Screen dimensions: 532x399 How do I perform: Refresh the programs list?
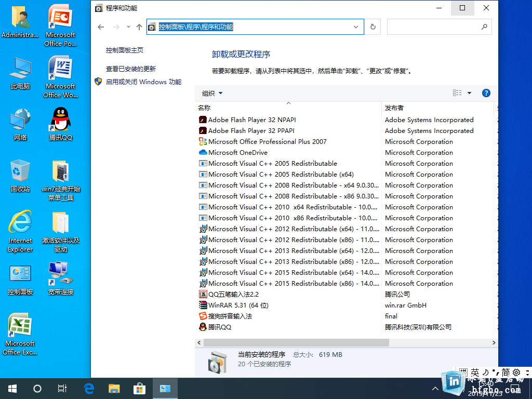(x=373, y=27)
